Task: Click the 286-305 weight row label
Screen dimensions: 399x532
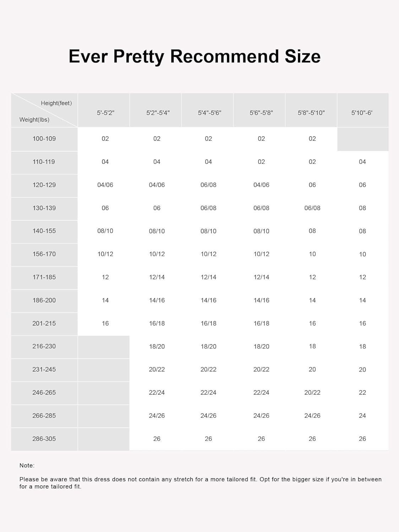Action: [x=44, y=439]
